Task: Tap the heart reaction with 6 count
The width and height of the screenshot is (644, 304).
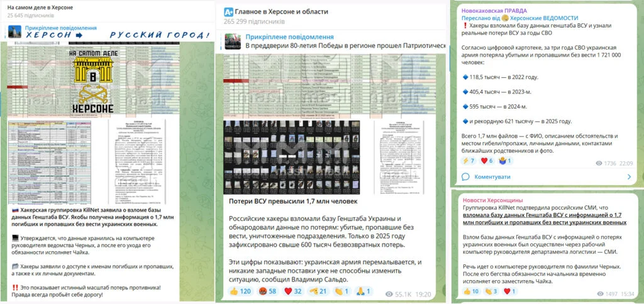Action: [489, 161]
